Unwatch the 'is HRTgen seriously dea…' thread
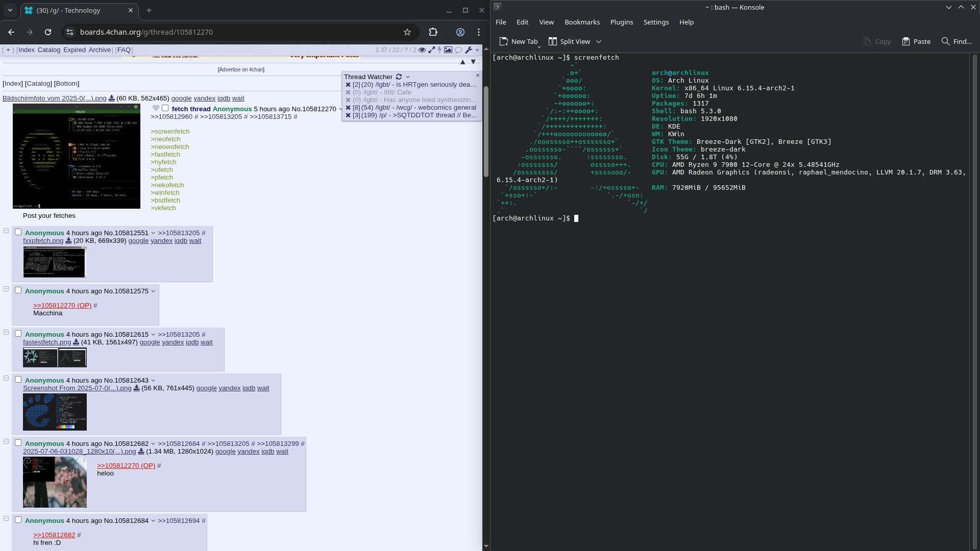The height and width of the screenshot is (551, 980). (x=348, y=85)
